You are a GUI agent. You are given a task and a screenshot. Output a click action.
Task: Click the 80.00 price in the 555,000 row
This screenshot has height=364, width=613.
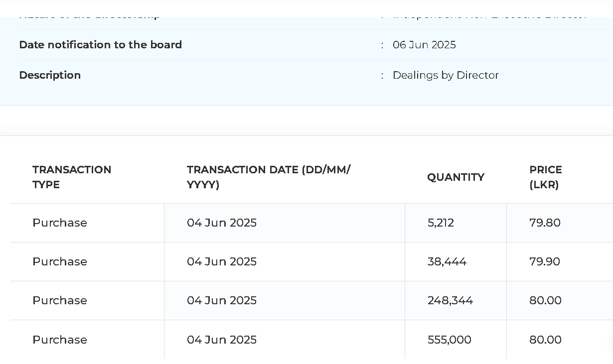click(545, 340)
